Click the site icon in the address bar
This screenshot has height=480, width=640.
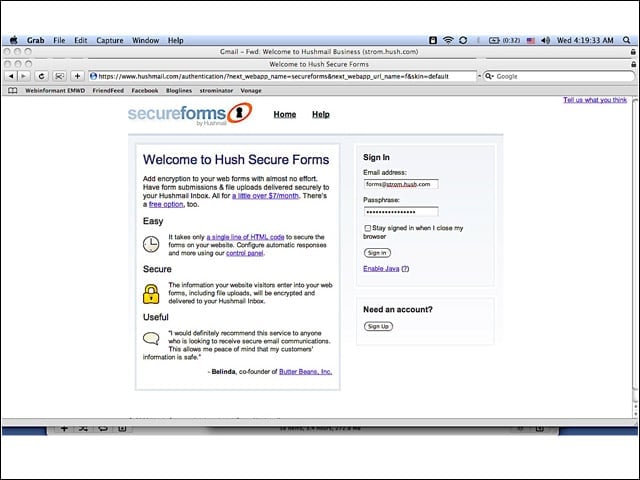click(x=93, y=76)
